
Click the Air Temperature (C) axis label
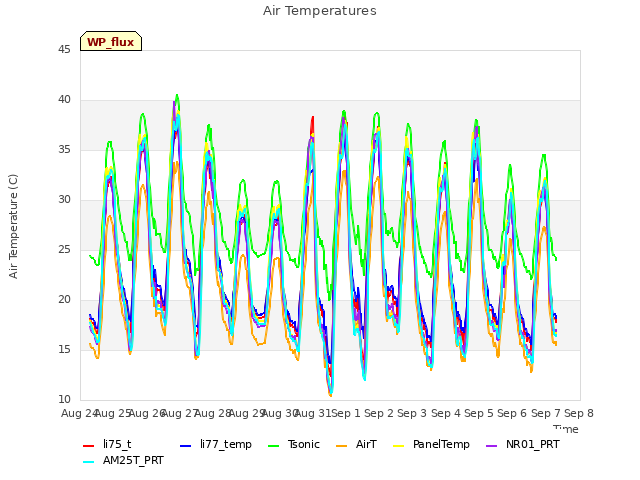13,227
